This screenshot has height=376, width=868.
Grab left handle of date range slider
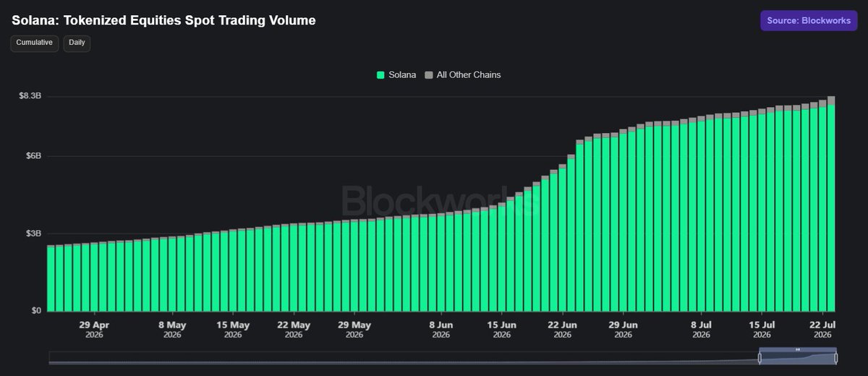(760, 358)
